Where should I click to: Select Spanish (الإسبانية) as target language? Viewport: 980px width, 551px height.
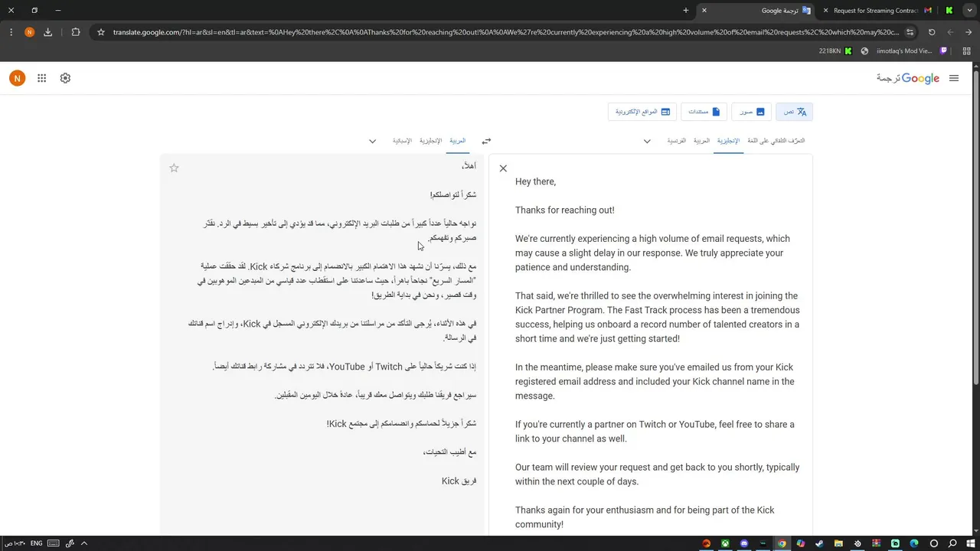(402, 141)
